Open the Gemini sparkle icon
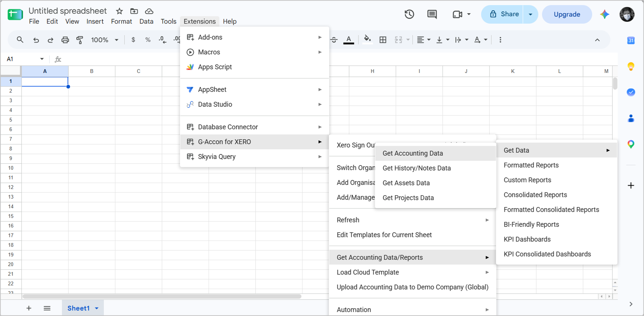 coord(605,14)
